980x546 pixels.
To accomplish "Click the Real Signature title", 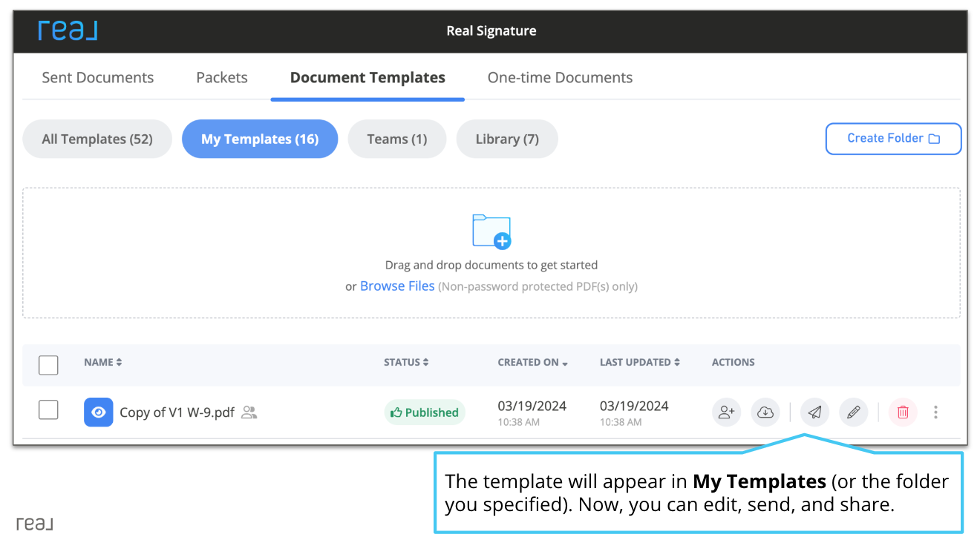I will coord(491,31).
